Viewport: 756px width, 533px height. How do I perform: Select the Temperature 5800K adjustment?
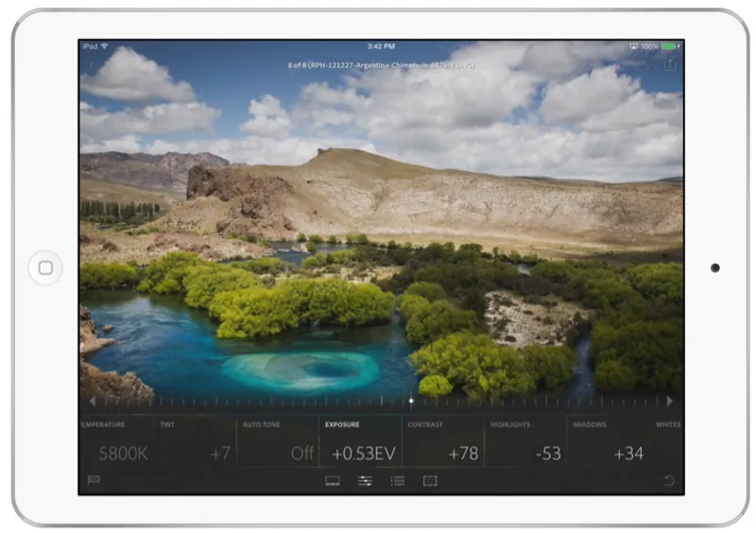click(115, 441)
